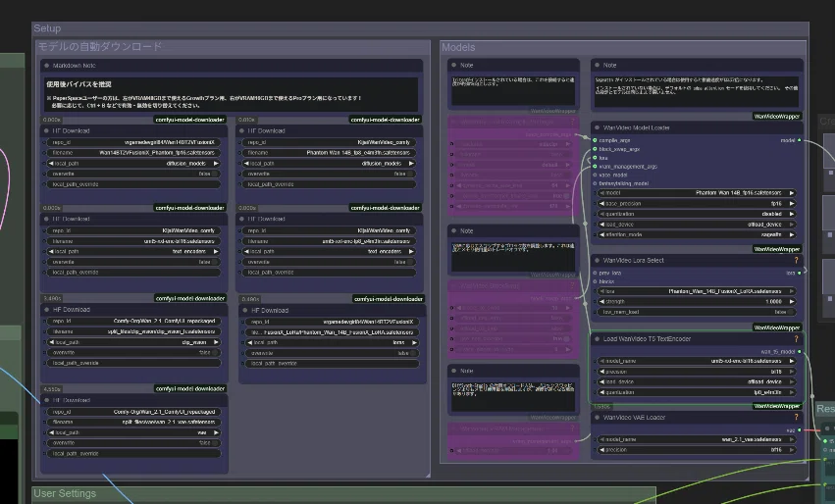Open model_name dropdown in T5 TextEncoder node
Screen dimensions: 835x504
coord(697,361)
